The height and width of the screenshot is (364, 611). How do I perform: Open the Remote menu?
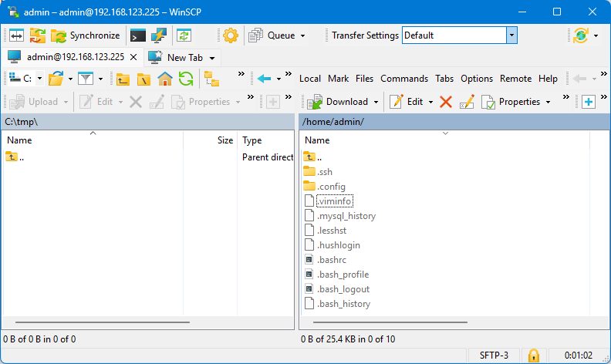[x=515, y=79]
